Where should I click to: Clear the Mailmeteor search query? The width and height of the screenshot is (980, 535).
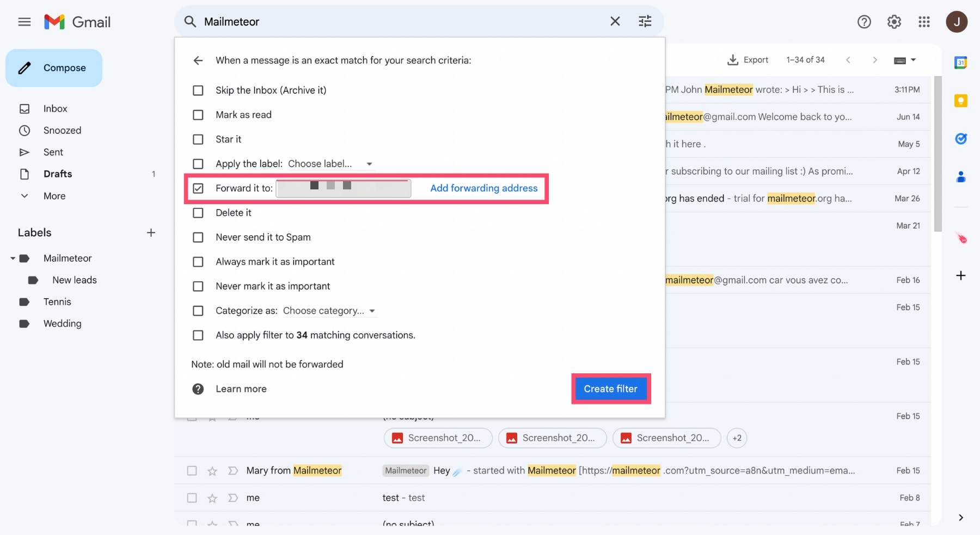(615, 21)
